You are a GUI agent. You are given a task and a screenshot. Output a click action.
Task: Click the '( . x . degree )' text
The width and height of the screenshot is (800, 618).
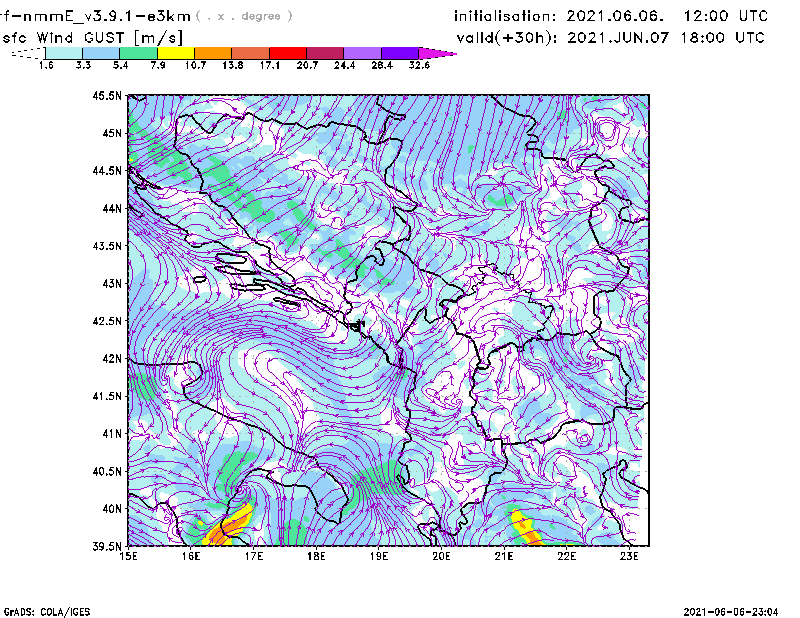(244, 16)
